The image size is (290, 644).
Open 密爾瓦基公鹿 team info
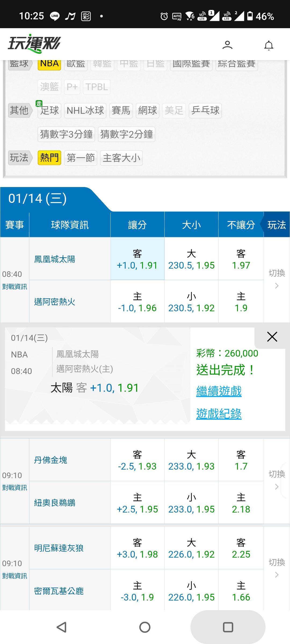(59, 591)
